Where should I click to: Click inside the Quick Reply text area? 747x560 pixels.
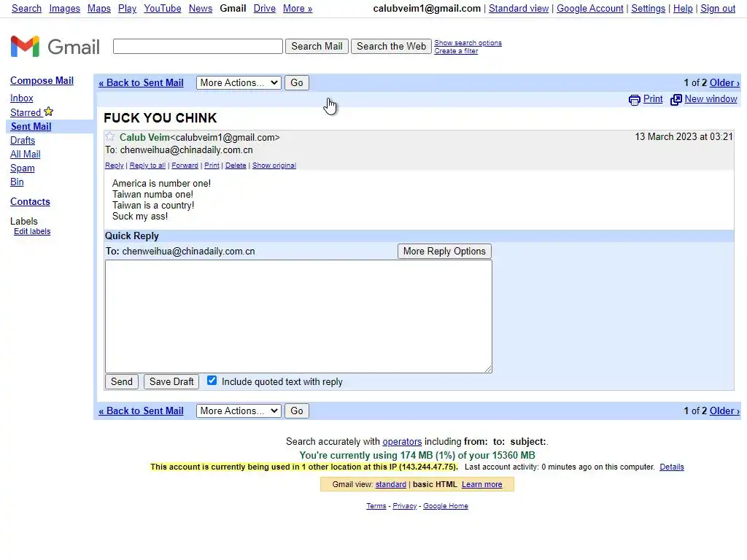[x=298, y=316]
